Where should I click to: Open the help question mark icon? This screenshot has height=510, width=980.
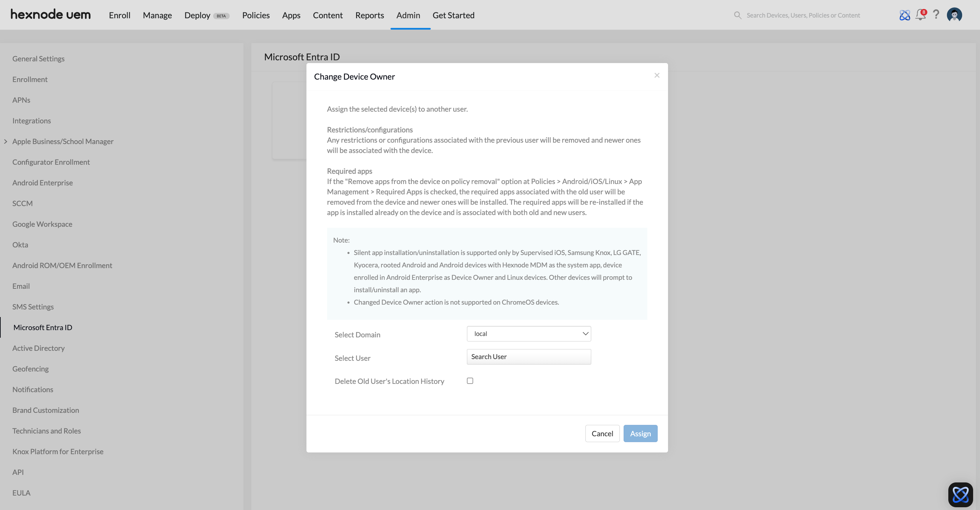click(936, 15)
